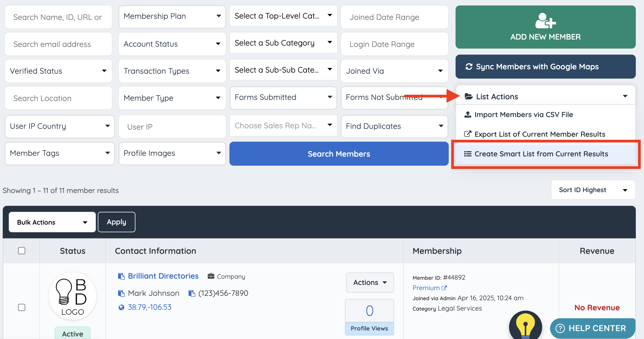
Task: Click the globe icon next to coordinates
Action: tap(121, 308)
